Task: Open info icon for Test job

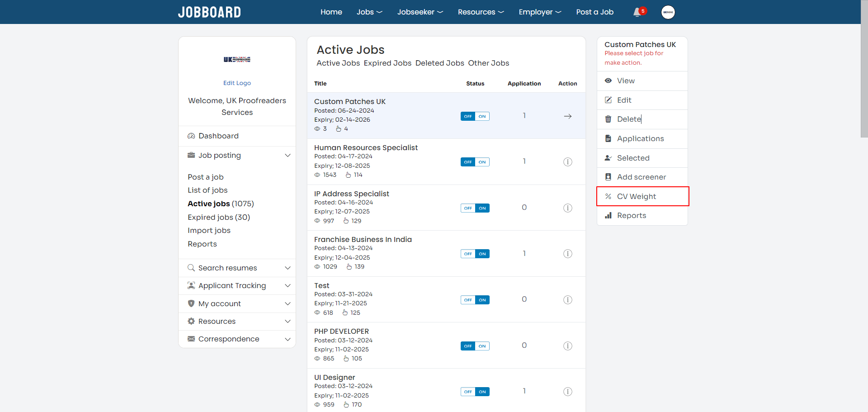Action: click(x=568, y=300)
